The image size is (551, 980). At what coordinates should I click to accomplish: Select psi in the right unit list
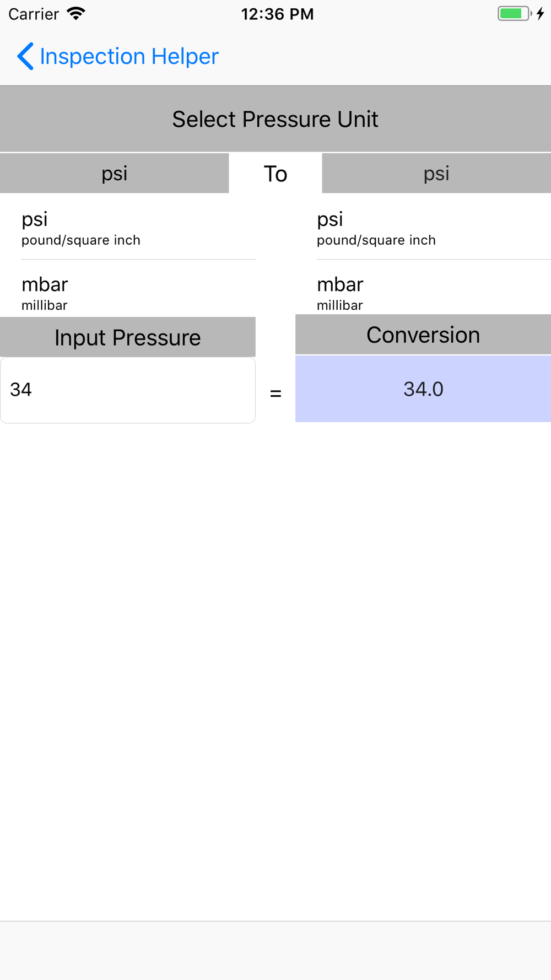tap(423, 227)
